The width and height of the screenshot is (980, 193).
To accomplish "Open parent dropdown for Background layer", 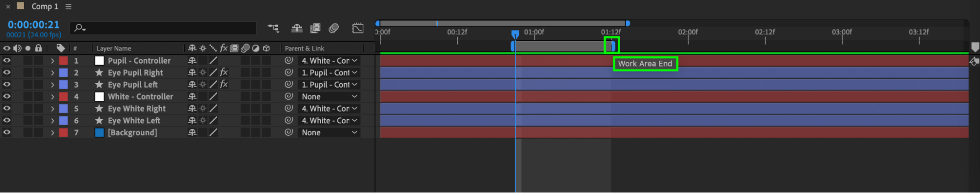I will (329, 132).
